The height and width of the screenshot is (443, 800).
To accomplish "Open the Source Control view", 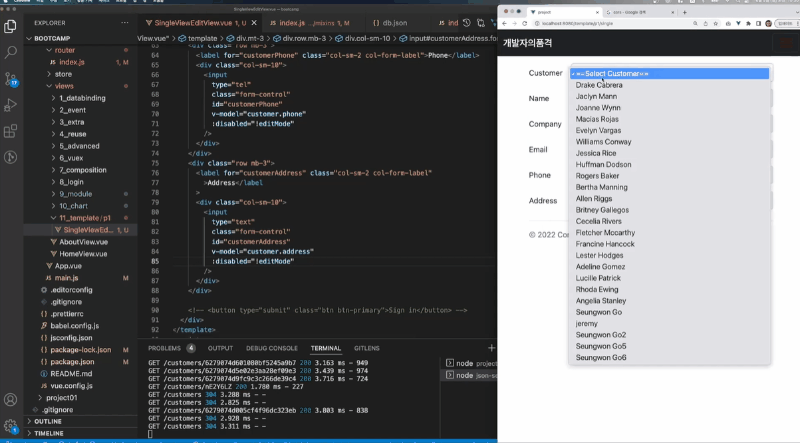I will 12,78.
